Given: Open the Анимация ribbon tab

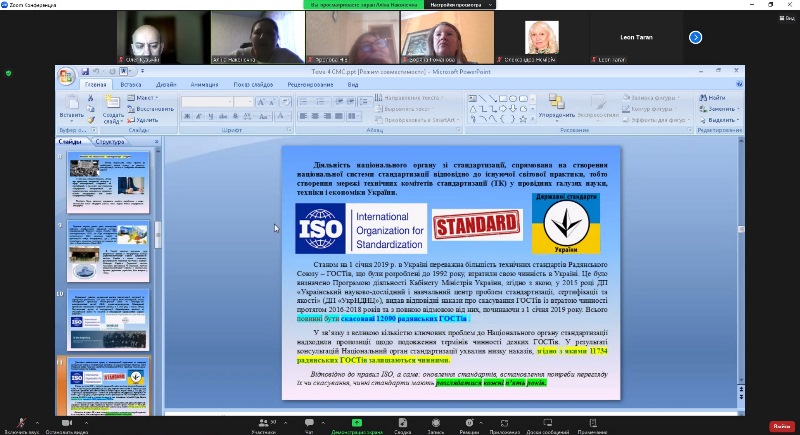Looking at the screenshot, I should pos(203,85).
